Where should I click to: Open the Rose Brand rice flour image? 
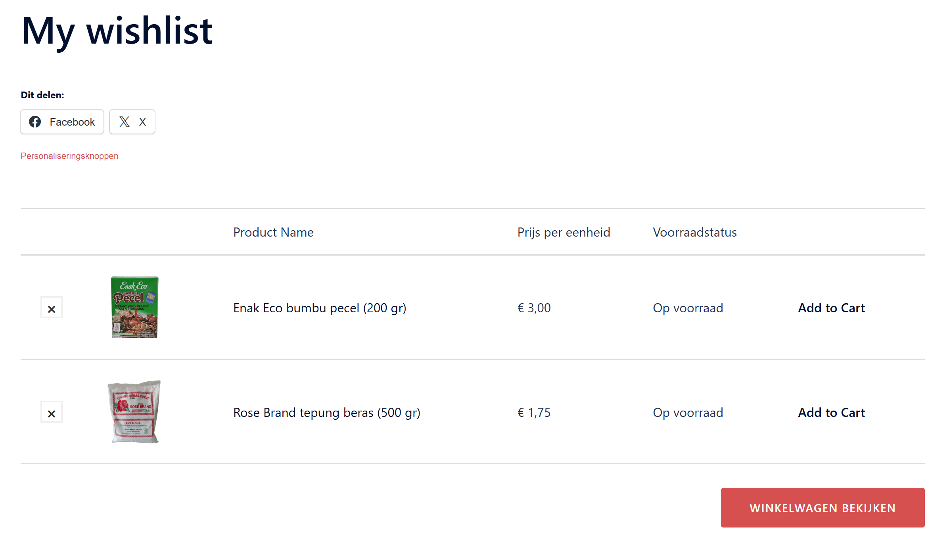click(x=134, y=412)
